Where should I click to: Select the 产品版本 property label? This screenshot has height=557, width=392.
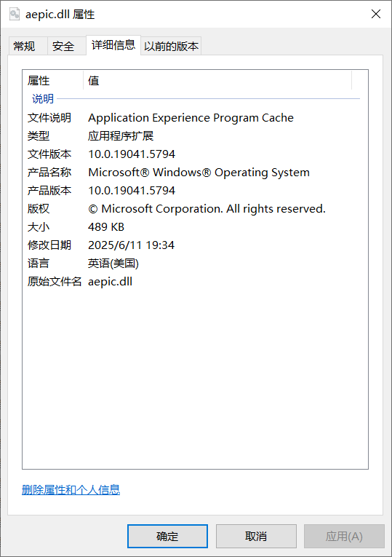coord(49,191)
